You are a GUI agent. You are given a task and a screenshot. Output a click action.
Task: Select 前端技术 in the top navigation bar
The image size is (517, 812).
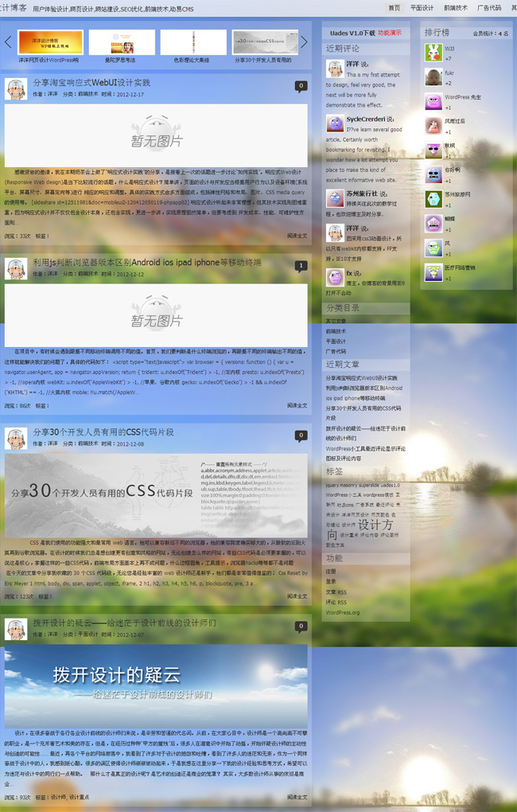click(x=455, y=8)
